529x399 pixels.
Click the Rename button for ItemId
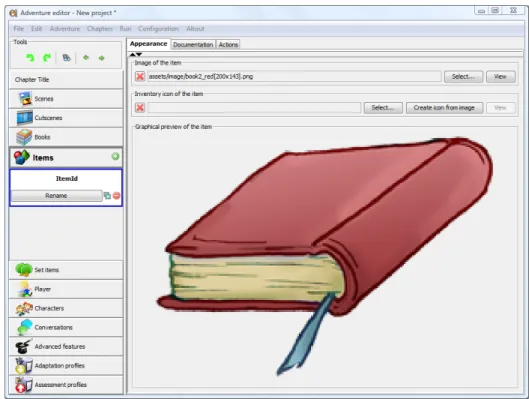click(x=56, y=196)
